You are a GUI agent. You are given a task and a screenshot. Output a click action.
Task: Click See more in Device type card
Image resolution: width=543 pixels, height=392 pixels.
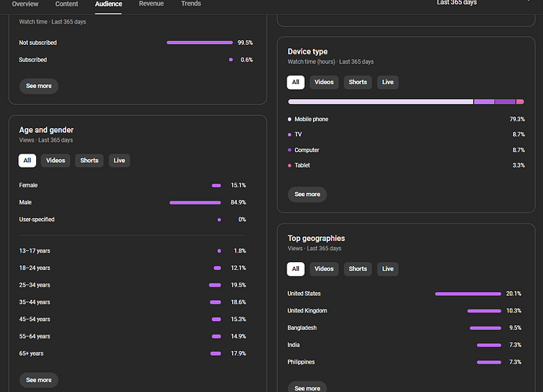[x=307, y=194]
